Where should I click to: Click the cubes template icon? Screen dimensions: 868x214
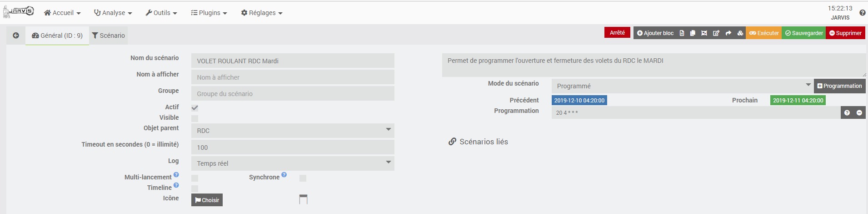point(740,33)
